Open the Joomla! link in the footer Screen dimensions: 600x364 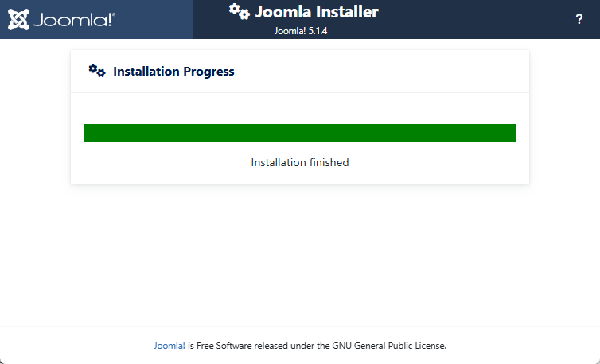click(x=169, y=346)
